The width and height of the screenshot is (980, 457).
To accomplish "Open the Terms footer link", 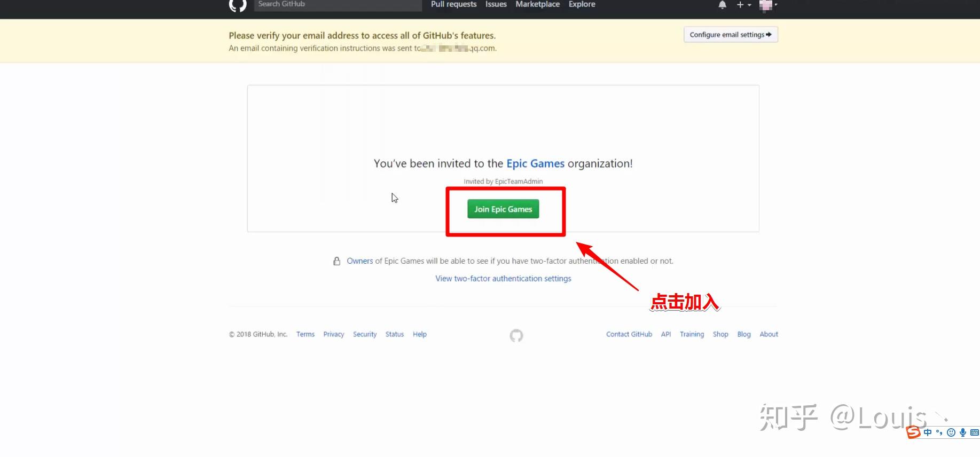I will click(305, 334).
